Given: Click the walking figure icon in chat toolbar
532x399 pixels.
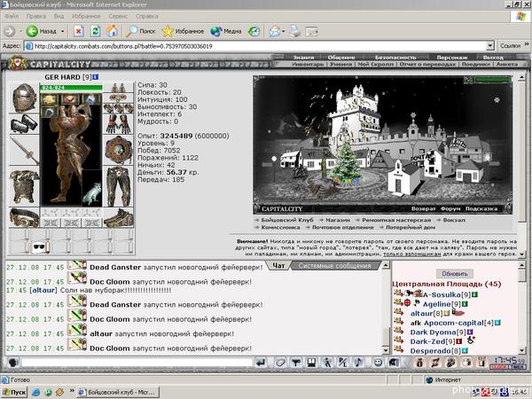Looking at the screenshot, I should point(327,363).
